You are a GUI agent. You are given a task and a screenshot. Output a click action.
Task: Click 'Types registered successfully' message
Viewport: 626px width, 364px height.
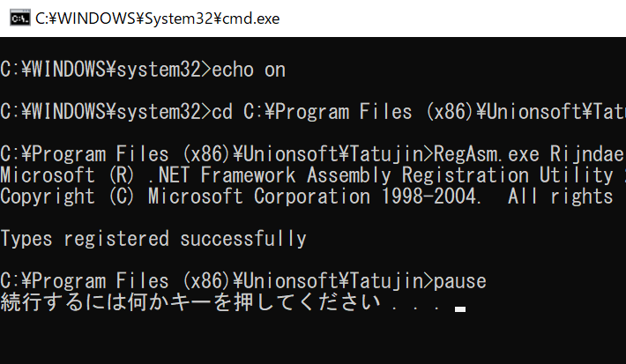click(x=153, y=239)
